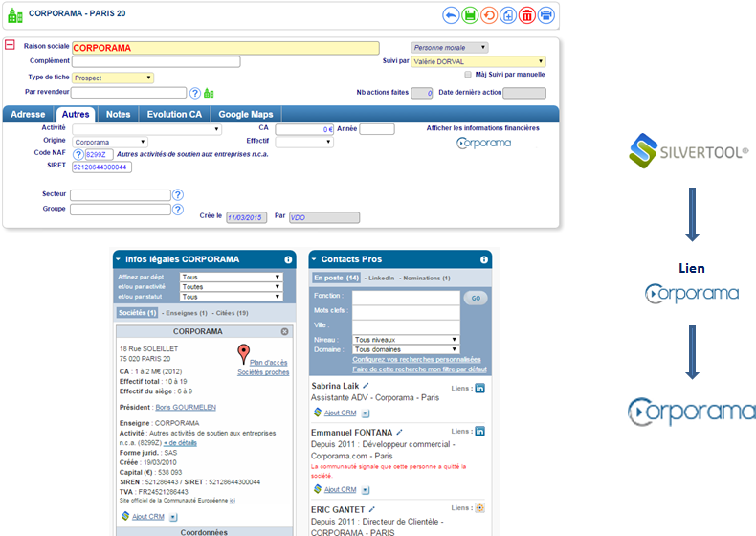Collapse section with red minus icon
Viewport: 756px width, 536px height.
point(10,45)
